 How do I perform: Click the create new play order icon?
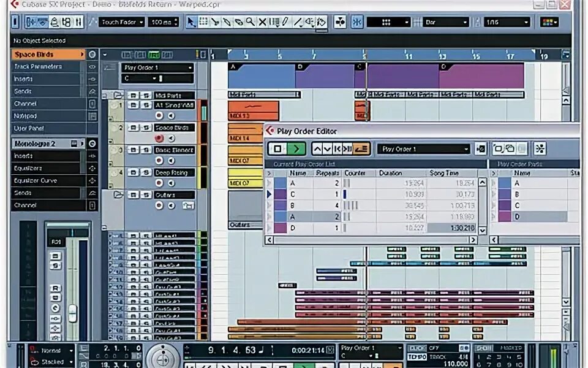tap(498, 149)
